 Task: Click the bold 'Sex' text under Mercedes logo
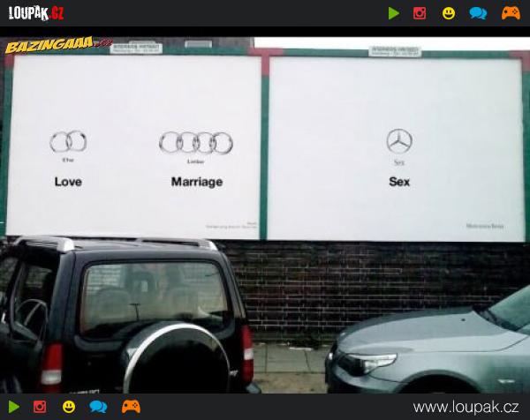tap(399, 182)
